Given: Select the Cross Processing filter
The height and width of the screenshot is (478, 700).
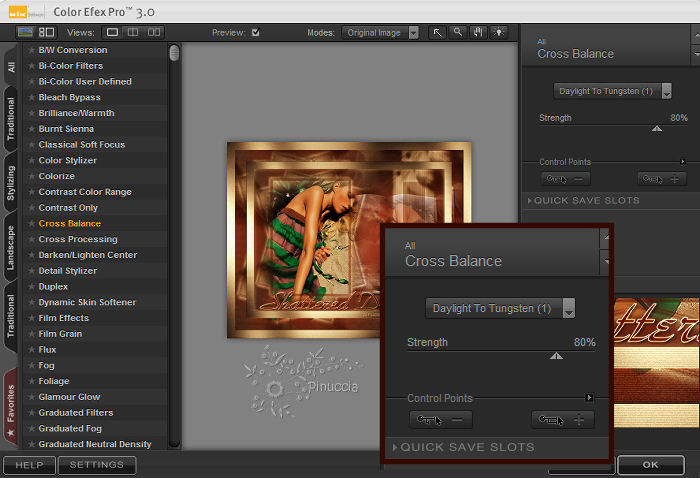Looking at the screenshot, I should (78, 239).
